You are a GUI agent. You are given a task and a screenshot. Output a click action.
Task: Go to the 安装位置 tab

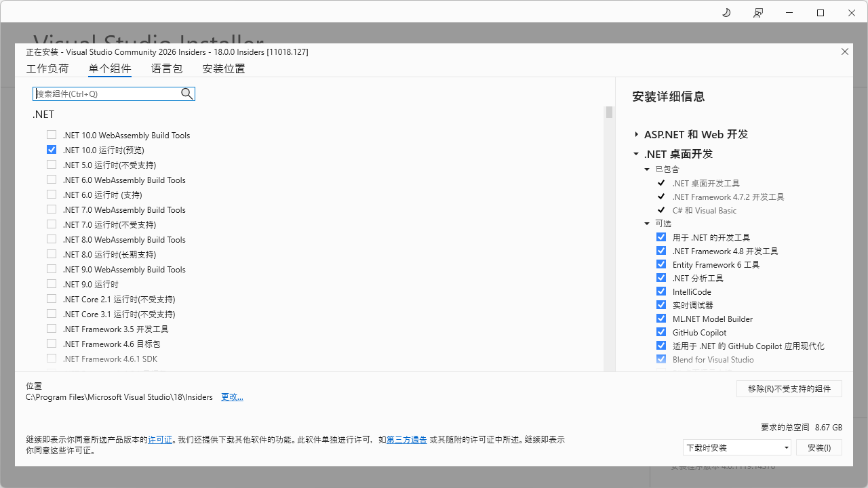coord(224,68)
